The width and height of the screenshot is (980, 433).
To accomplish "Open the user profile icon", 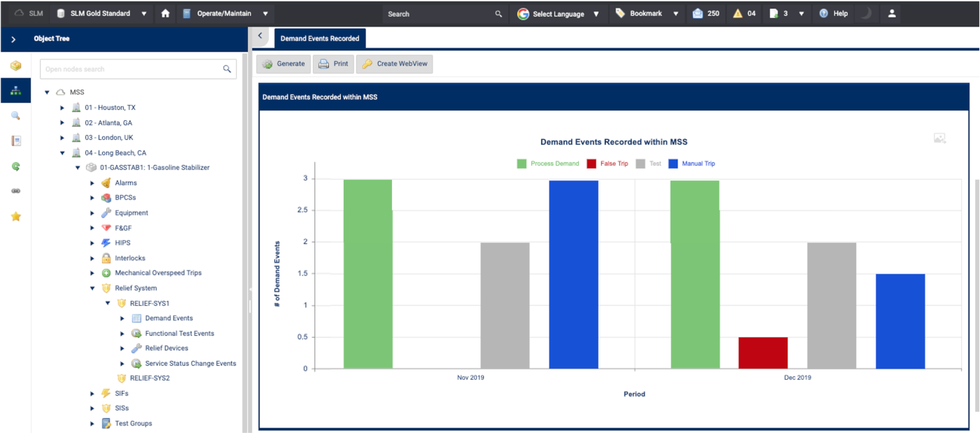I will [x=891, y=13].
